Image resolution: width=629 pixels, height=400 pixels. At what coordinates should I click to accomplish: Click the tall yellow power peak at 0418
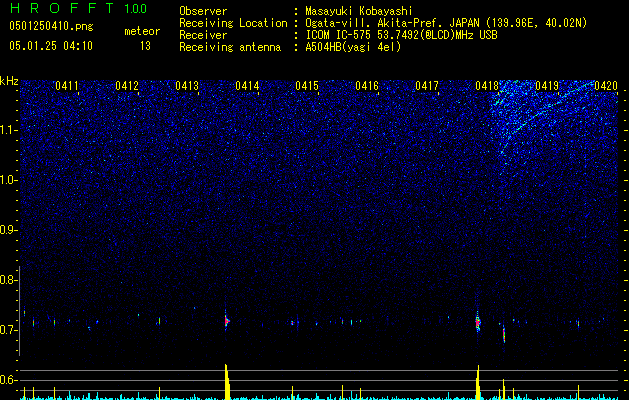pos(478,382)
